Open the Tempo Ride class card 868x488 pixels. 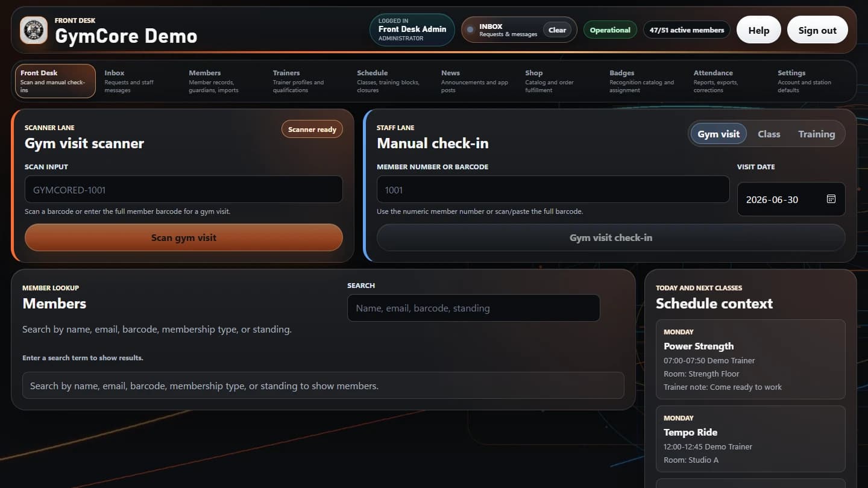click(750, 439)
